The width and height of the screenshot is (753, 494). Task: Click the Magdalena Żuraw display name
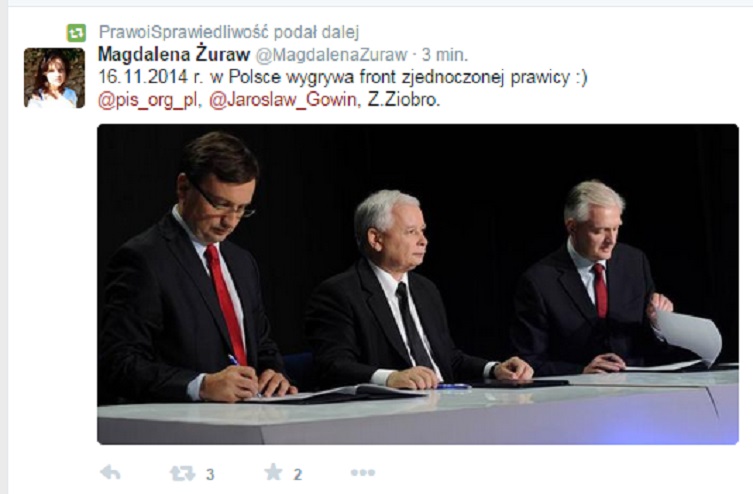(x=174, y=55)
